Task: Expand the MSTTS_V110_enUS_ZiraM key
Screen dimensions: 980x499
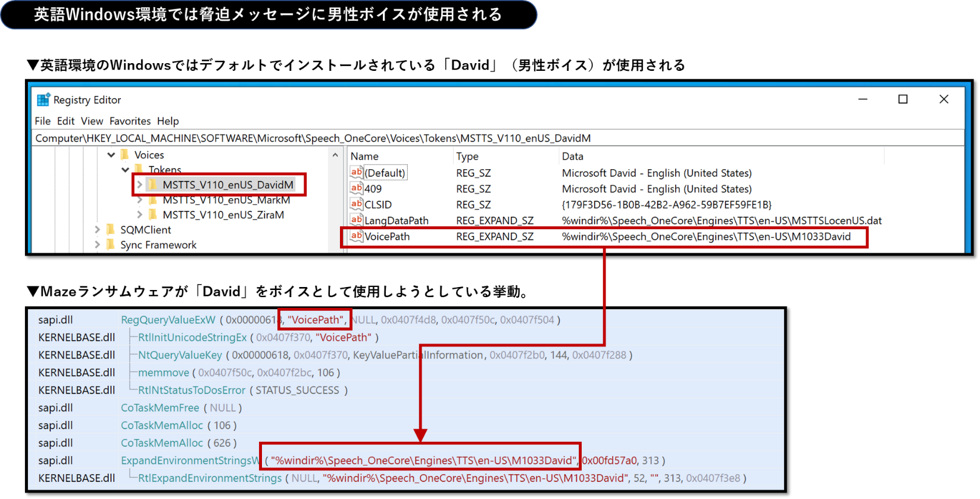Action: [x=140, y=214]
